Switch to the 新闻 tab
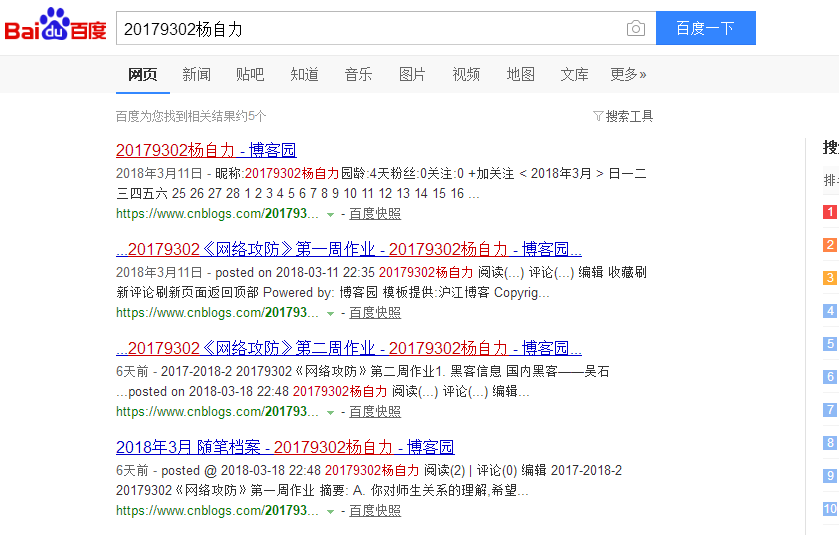The image size is (839, 535). click(196, 74)
